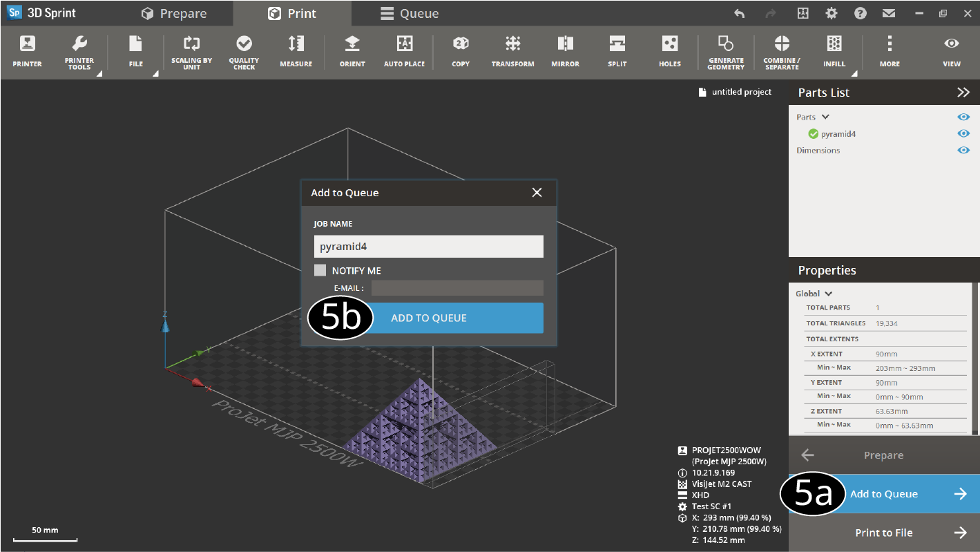The height and width of the screenshot is (552, 980).
Task: Toggle visibility of Dimensions
Action: (963, 151)
